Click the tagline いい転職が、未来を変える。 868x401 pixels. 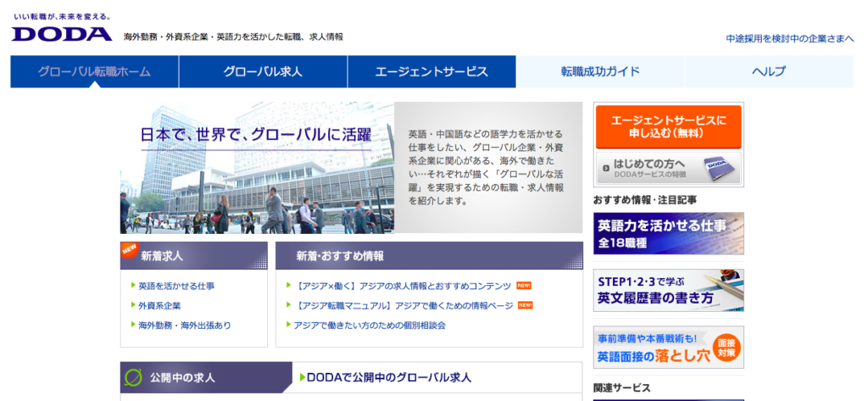coord(61,17)
